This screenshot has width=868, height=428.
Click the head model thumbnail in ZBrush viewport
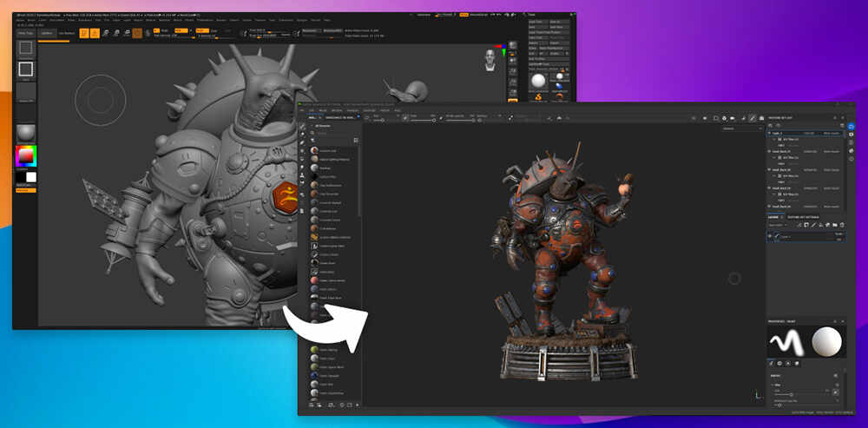coord(490,59)
